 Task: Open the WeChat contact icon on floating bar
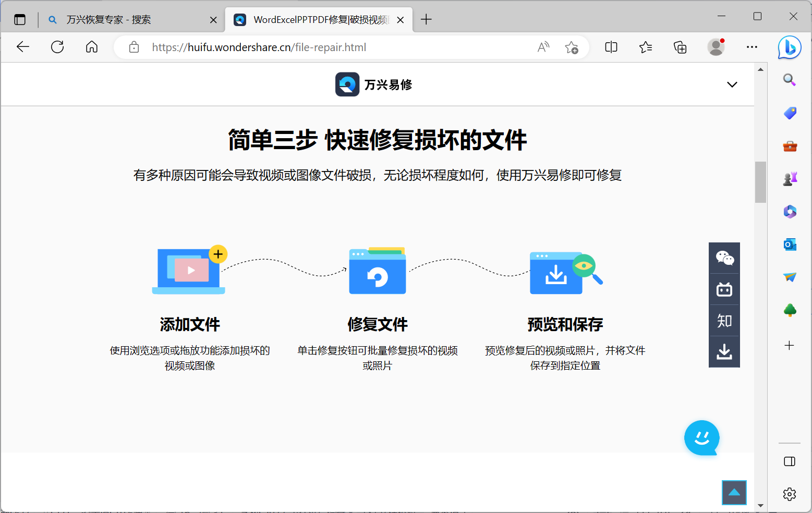(x=724, y=258)
